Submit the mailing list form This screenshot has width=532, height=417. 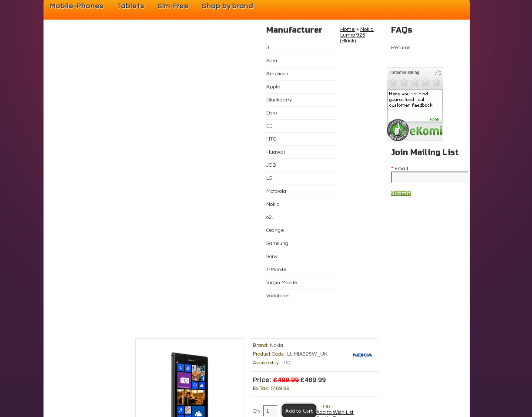click(x=401, y=193)
